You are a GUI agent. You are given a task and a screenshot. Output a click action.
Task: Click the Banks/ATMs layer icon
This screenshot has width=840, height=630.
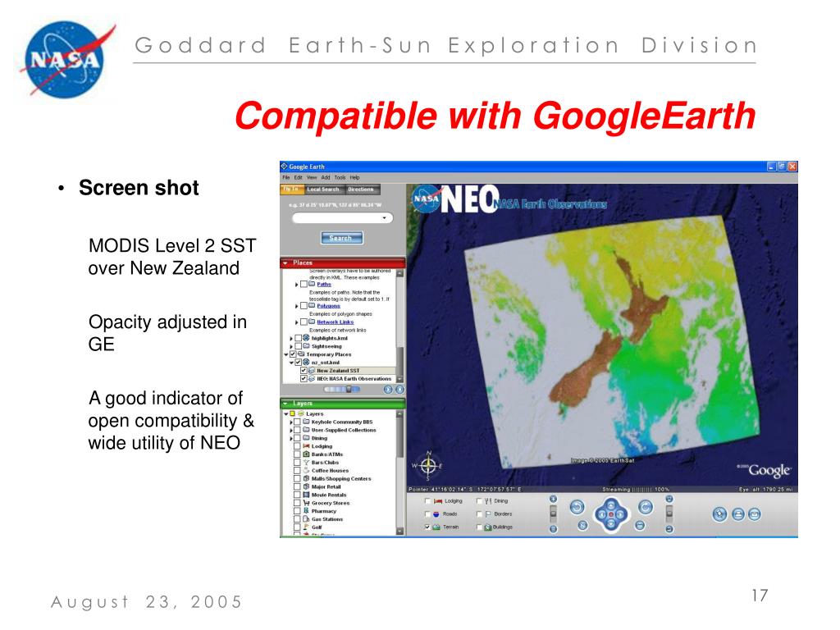point(307,454)
